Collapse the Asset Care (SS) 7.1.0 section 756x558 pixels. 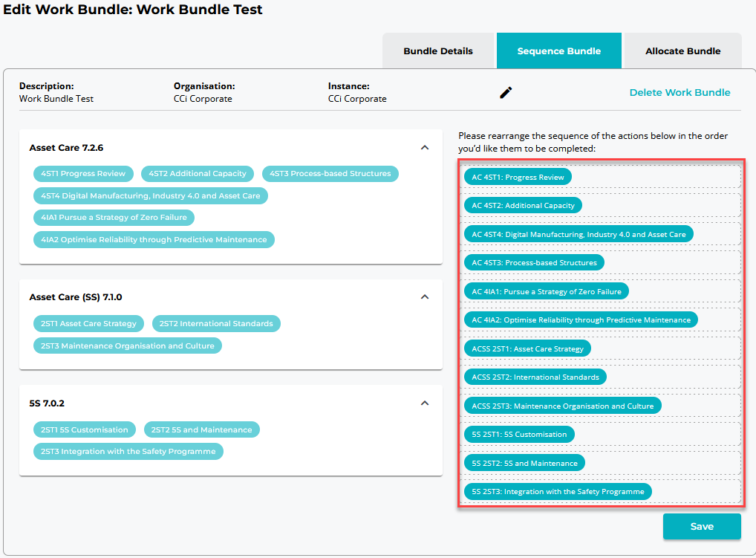click(x=425, y=297)
